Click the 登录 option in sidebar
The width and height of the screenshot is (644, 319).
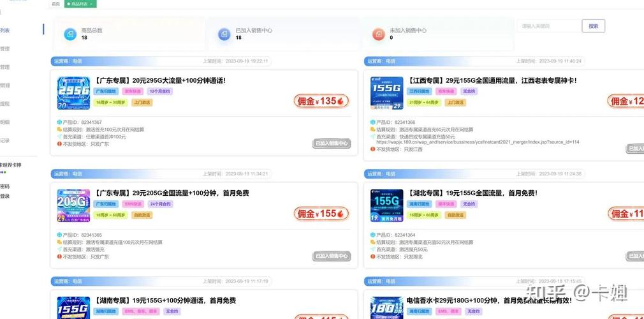[4, 196]
